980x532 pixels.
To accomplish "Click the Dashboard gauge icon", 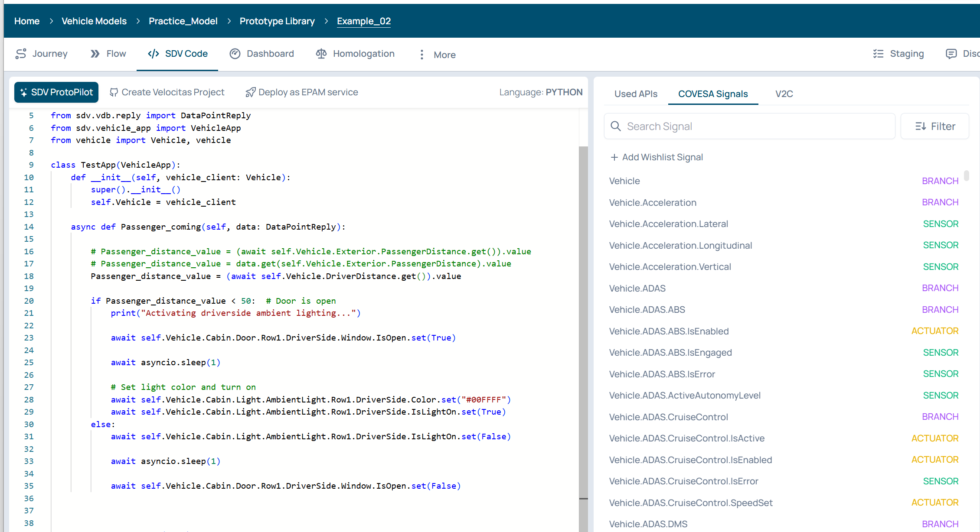I will click(x=235, y=54).
